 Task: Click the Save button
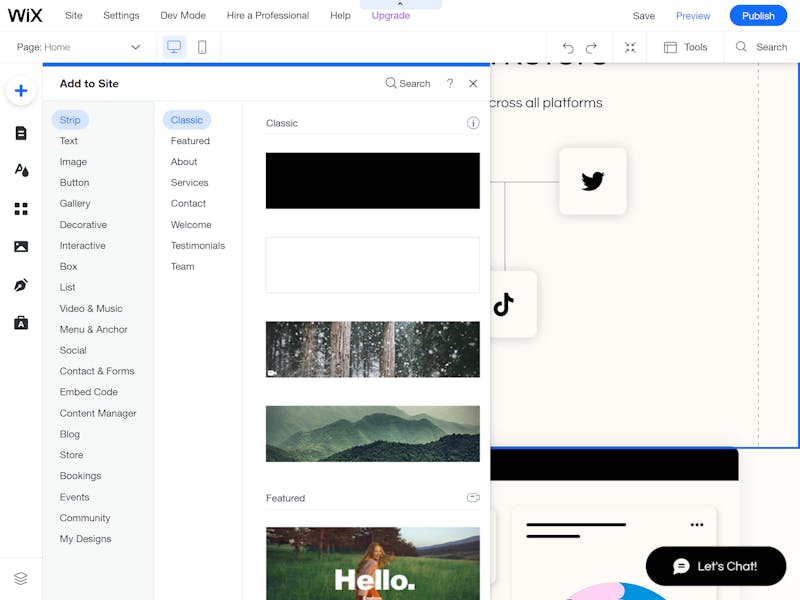(x=643, y=16)
